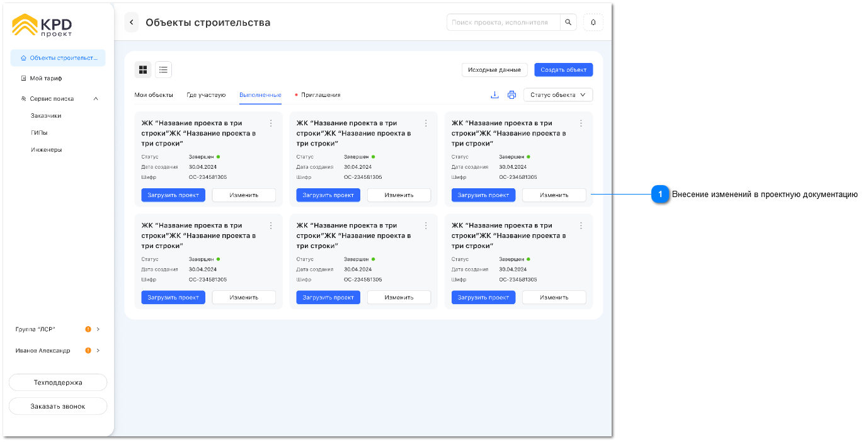Viewport: 868px width, 442px height.
Task: Click the Иванов Александр name
Action: (43, 350)
